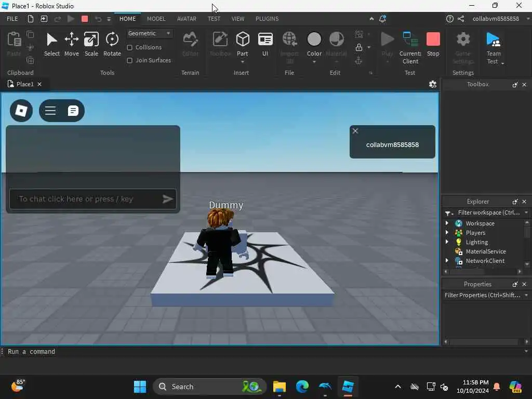Select MaterialService in Explorer
This screenshot has height=399, width=532.
(486, 251)
